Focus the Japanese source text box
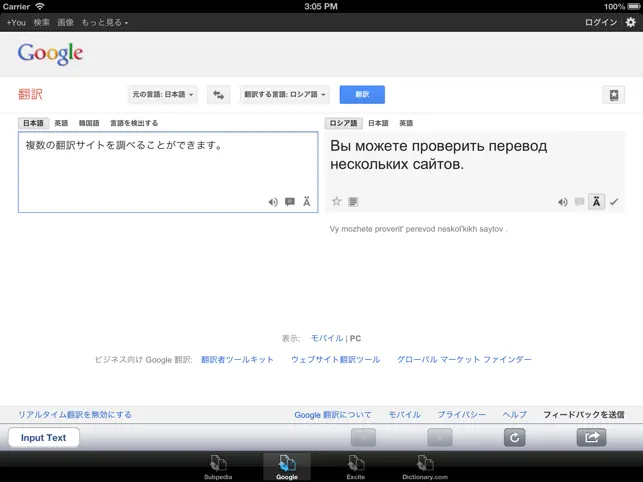Screen dimensions: 643x482 coord(168,172)
